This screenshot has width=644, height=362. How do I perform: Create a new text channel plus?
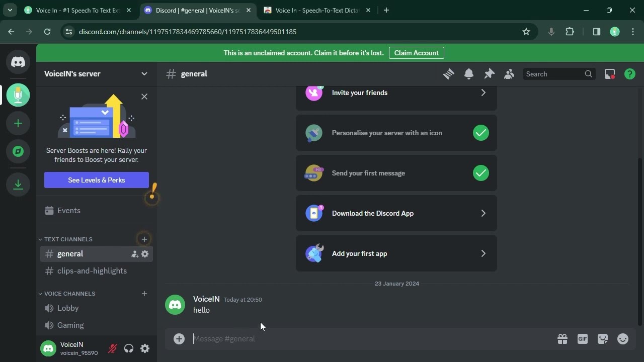pyautogui.click(x=144, y=239)
